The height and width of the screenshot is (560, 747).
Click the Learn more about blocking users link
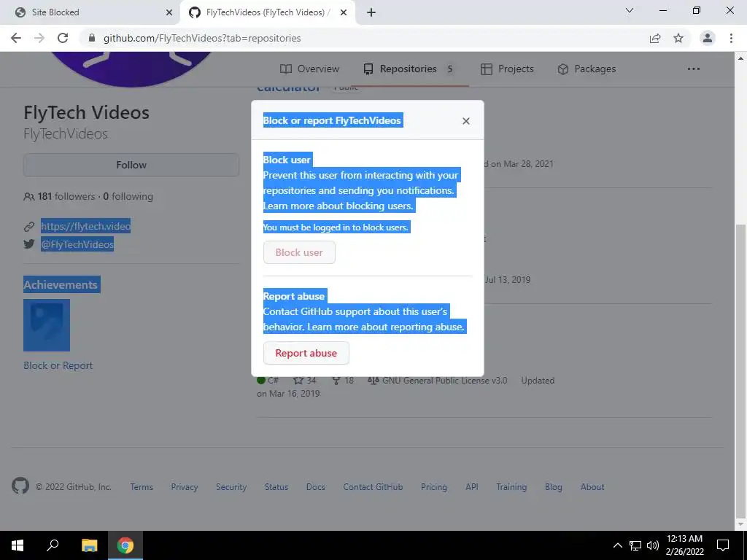(x=338, y=206)
